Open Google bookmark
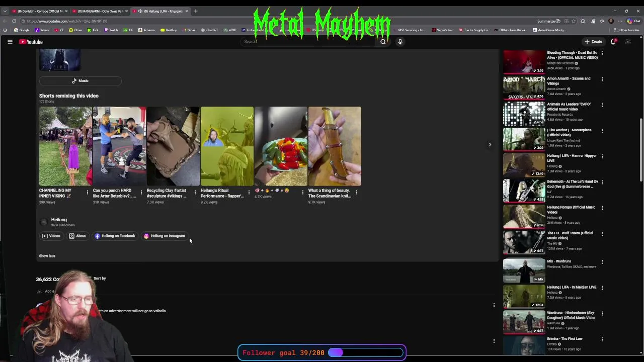 pos(22,30)
